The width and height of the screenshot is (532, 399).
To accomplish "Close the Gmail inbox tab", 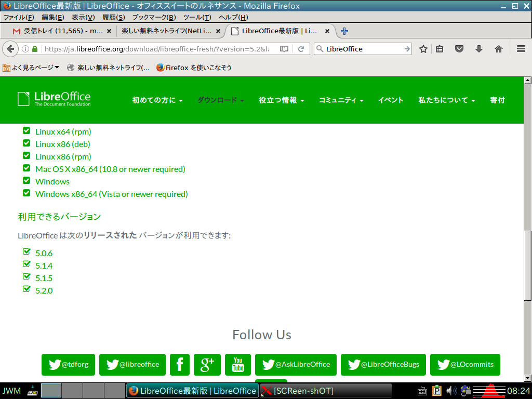I will coord(109,31).
